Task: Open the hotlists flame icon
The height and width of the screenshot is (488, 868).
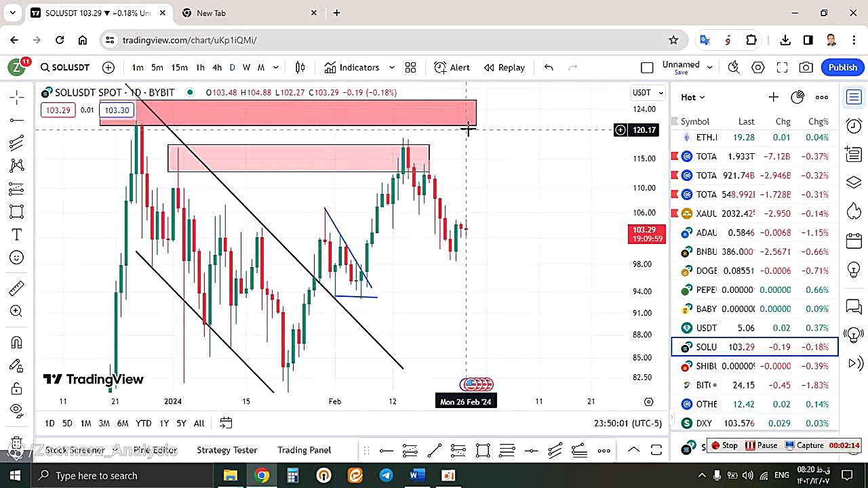Action: [x=854, y=211]
